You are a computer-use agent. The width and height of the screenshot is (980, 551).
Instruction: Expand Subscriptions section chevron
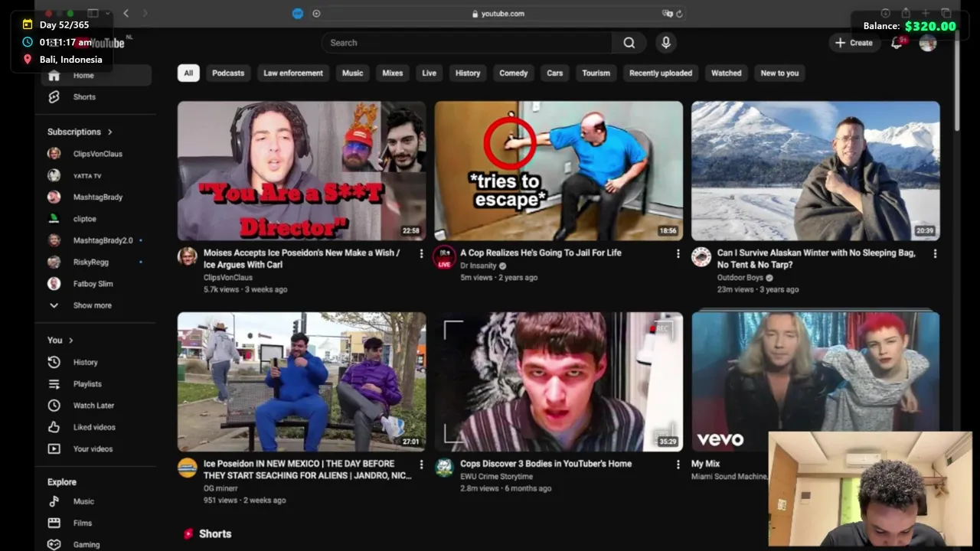tap(109, 132)
